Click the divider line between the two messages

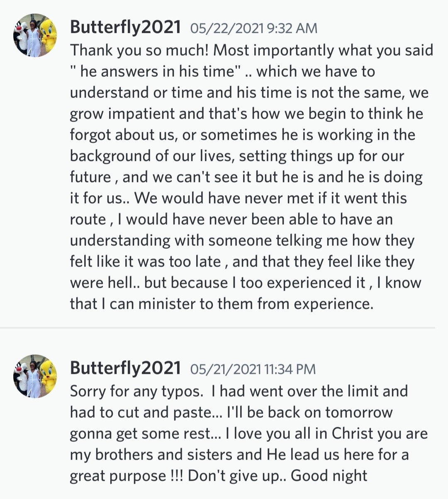pyautogui.click(x=217, y=328)
